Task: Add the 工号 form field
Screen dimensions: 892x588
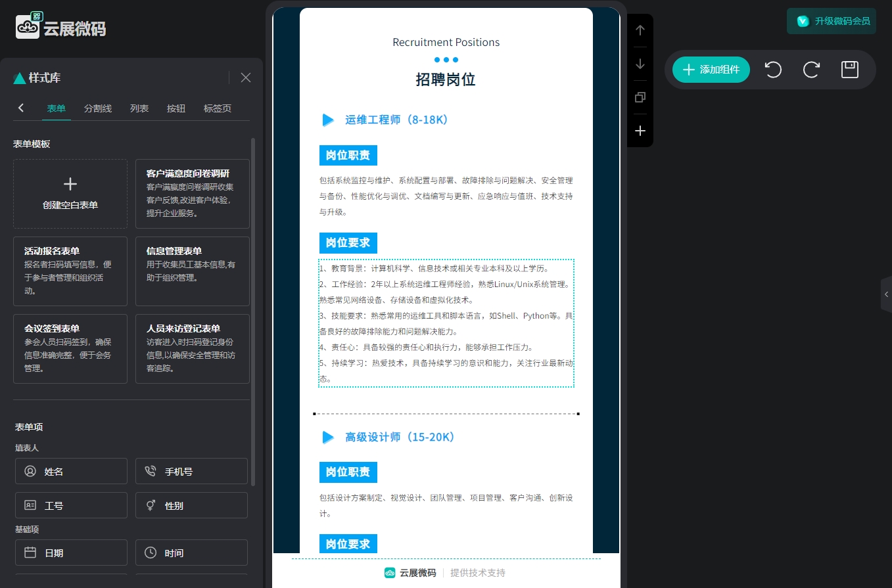Action: point(71,505)
